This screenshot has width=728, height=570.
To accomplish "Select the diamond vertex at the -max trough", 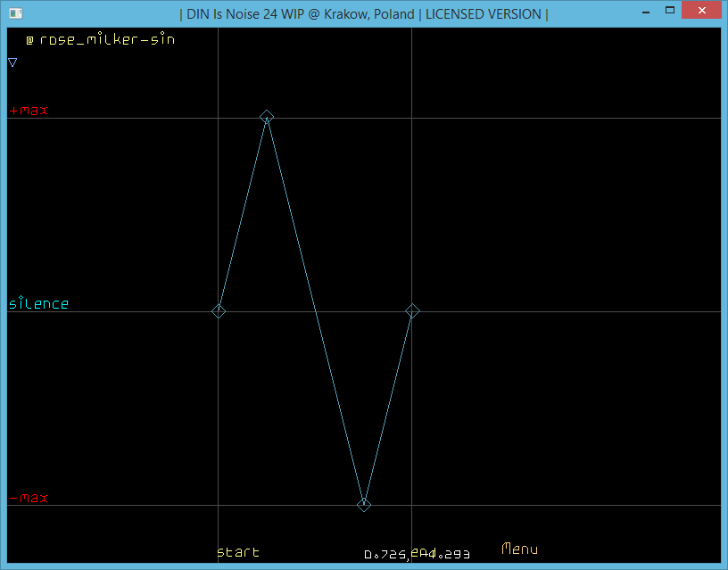I will pos(364,505).
